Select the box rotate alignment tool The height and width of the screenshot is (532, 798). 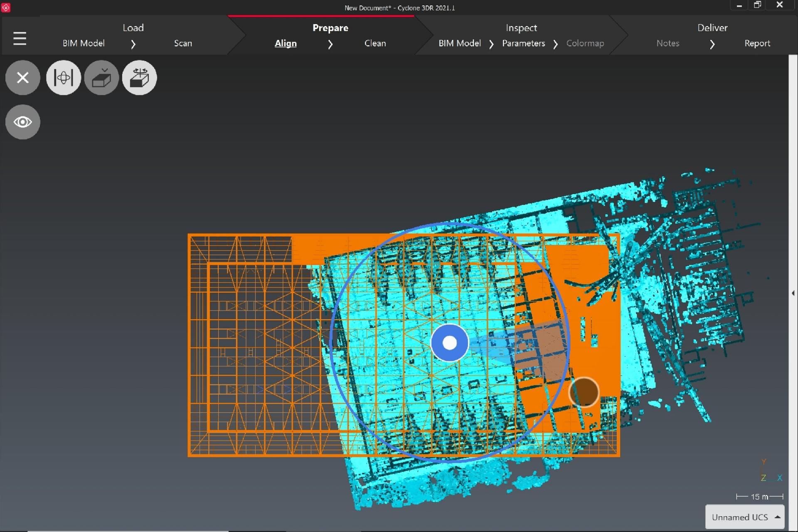click(140, 78)
